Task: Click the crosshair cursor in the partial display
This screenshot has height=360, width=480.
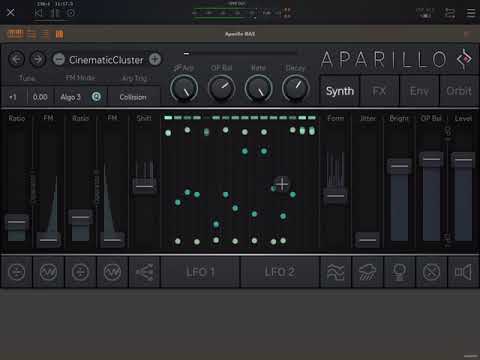Action: pos(282,184)
